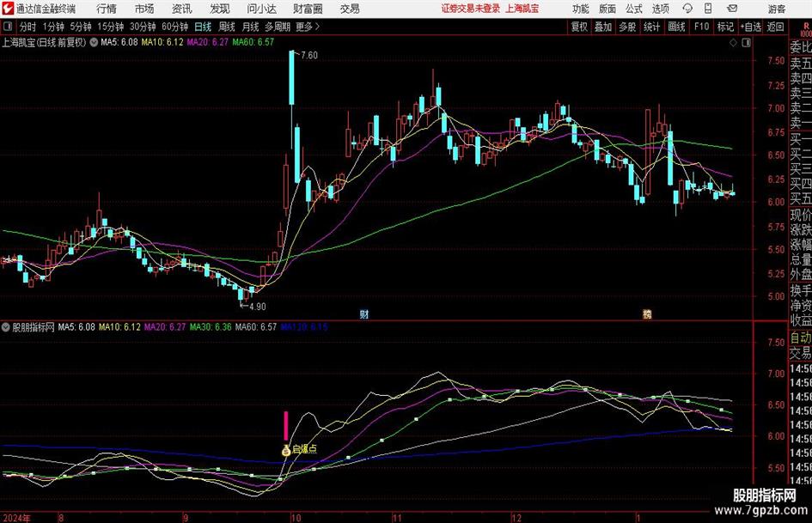This screenshot has height=523, width=812.
Task: Click the 通达信 red logo icon
Action: pyautogui.click(x=8, y=9)
